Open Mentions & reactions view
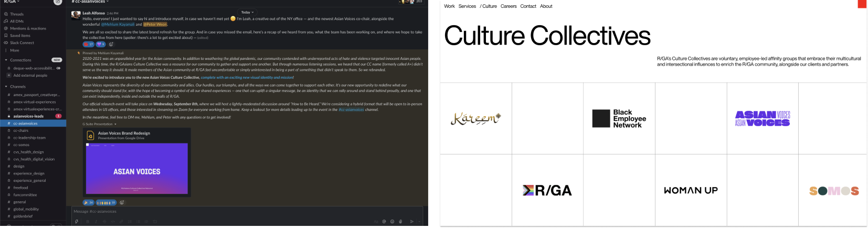The image size is (868, 228). pyautogui.click(x=28, y=28)
